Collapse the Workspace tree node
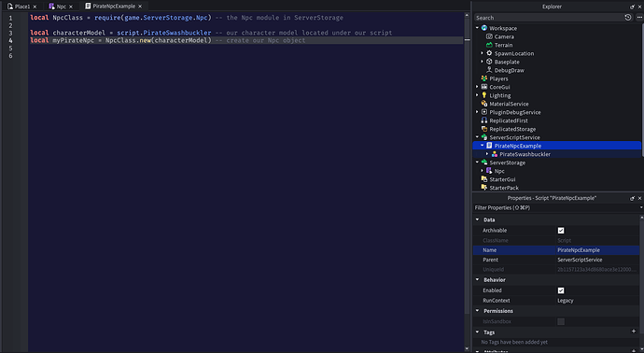This screenshot has height=353, width=644. (477, 28)
